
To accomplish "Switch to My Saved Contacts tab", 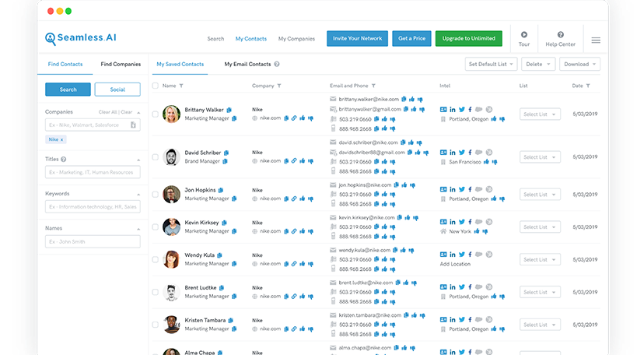I will [x=180, y=64].
